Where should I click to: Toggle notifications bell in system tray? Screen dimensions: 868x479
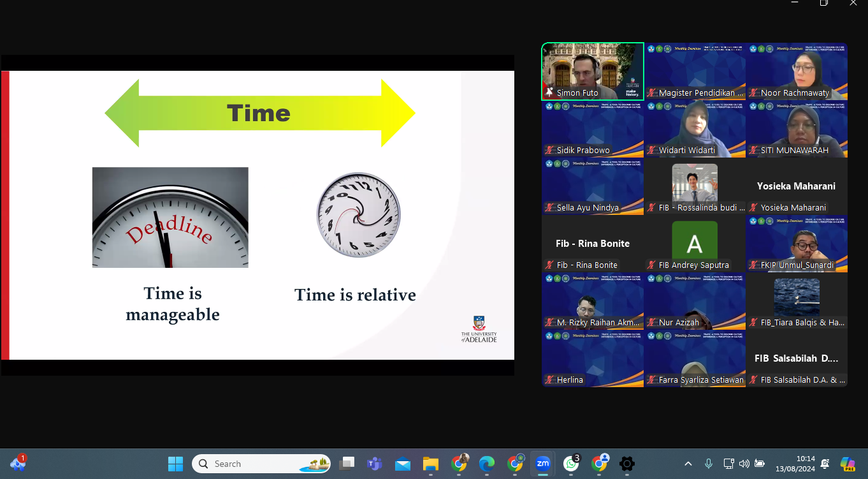[x=825, y=464]
